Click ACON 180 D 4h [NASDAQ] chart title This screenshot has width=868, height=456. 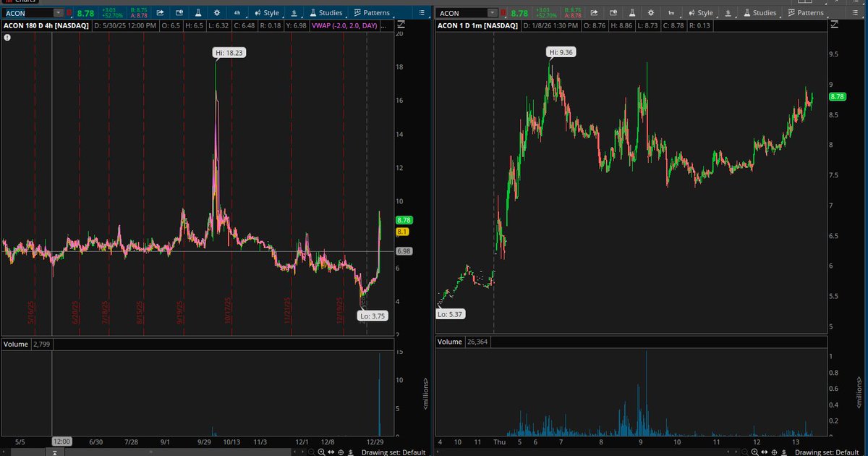(46, 25)
